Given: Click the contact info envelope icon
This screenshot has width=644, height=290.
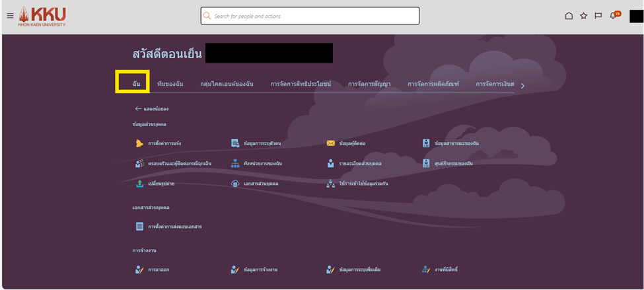Looking at the screenshot, I should coord(331,143).
